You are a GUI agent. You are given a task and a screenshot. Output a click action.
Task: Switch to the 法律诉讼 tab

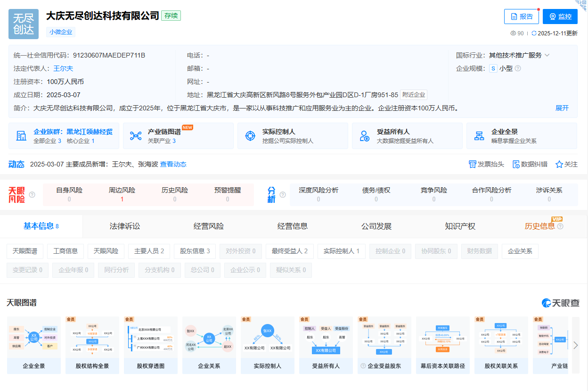pos(125,226)
